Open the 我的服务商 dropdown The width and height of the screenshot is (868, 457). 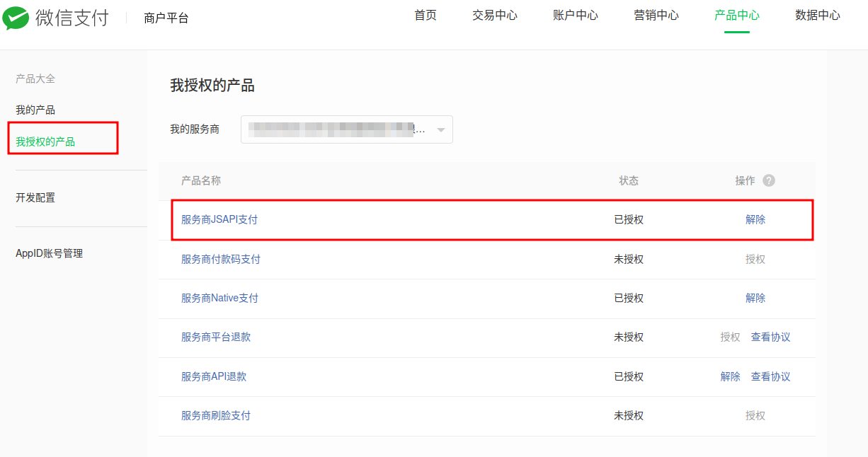click(347, 129)
